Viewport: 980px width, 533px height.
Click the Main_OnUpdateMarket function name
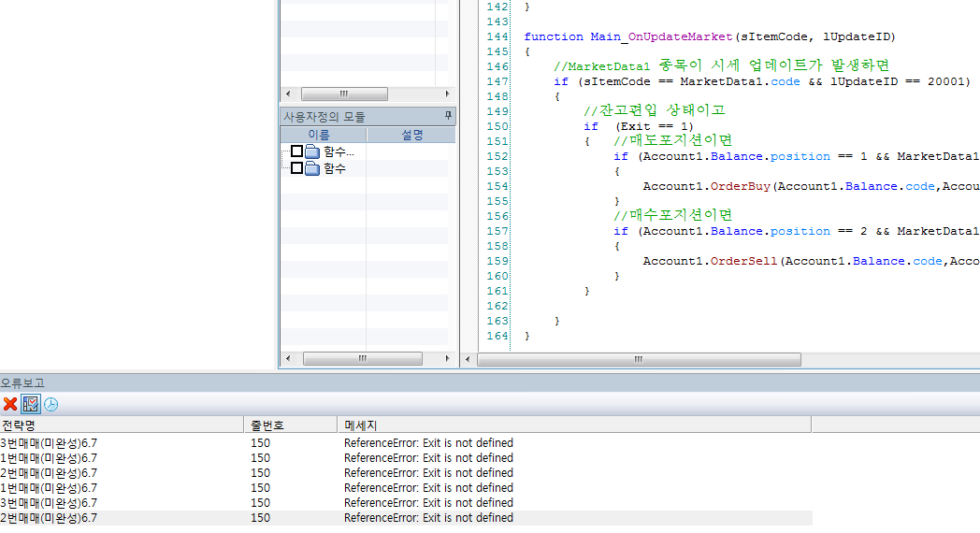661,36
